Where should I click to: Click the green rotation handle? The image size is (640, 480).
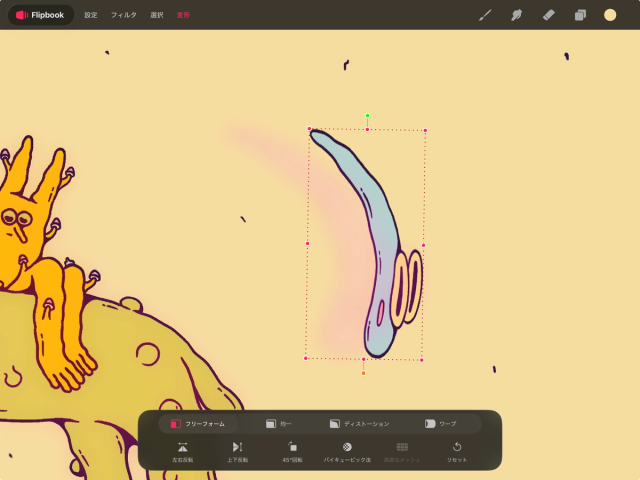(367, 116)
